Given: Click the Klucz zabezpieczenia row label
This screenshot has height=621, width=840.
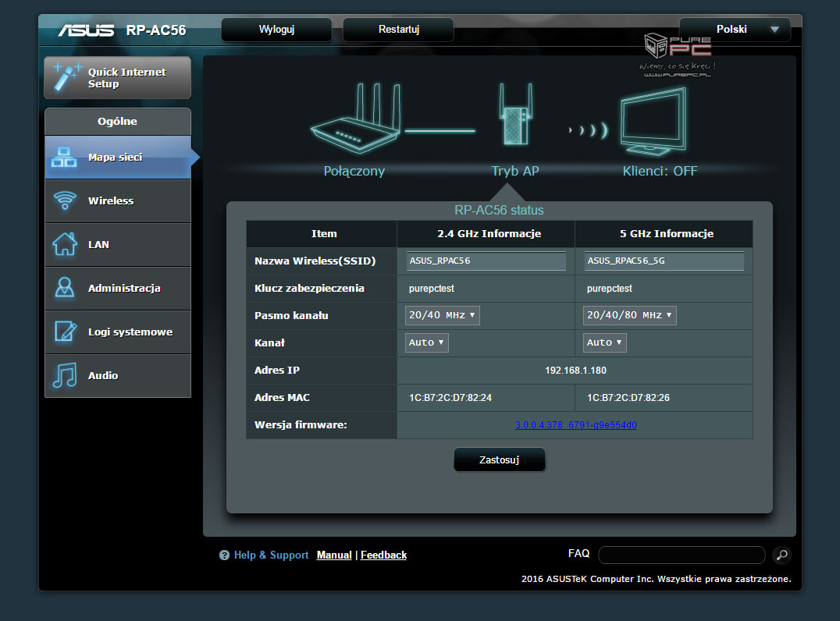Looking at the screenshot, I should click(x=309, y=288).
